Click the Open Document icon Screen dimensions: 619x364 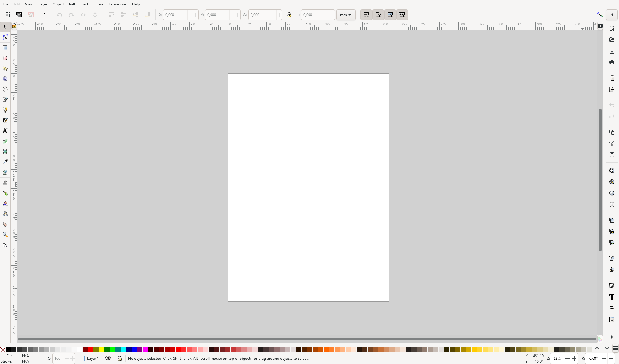tap(612, 40)
